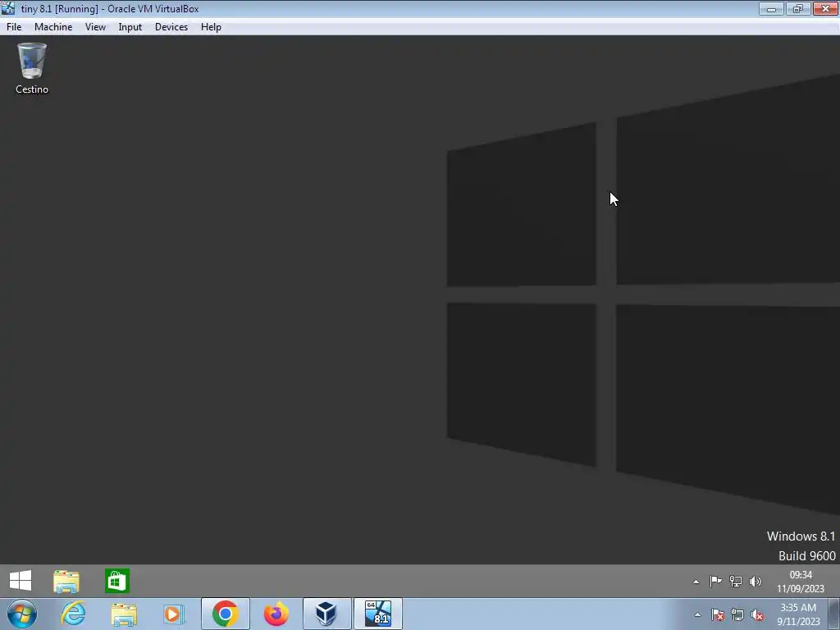The image size is (840, 630).
Task: Close the tiny 8.1 VirtualBox window
Action: 825,8
